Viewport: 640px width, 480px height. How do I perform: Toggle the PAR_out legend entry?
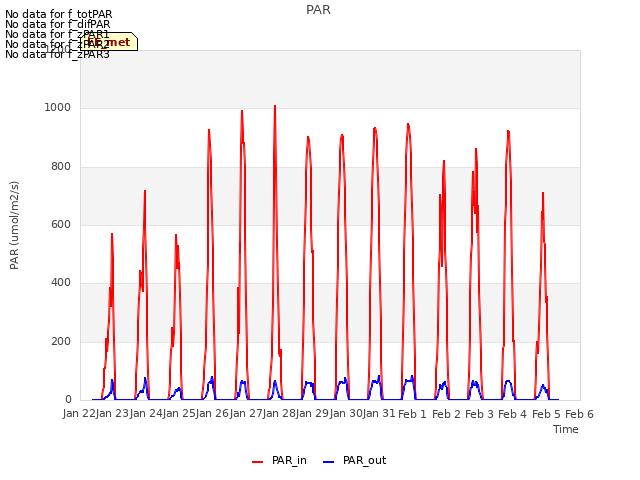pos(354,460)
